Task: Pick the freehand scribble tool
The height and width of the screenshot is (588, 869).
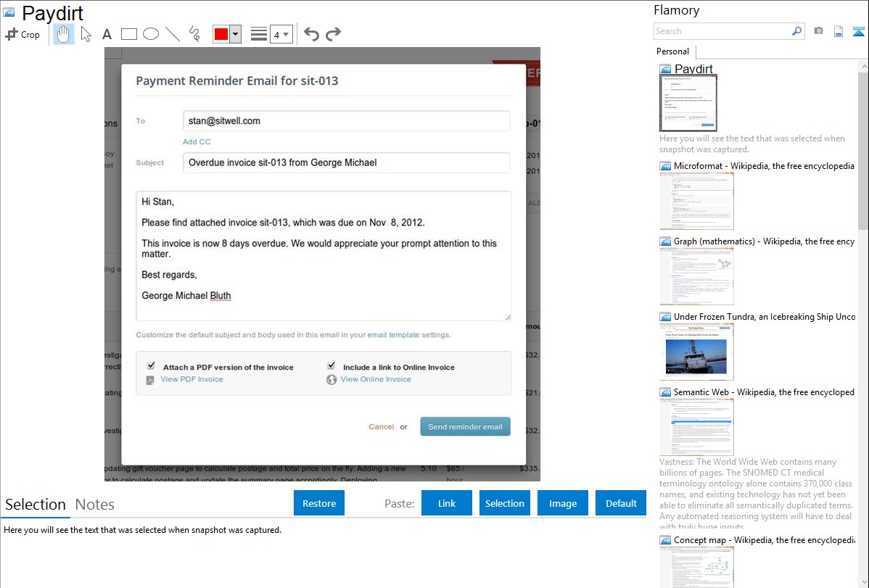Action: click(194, 34)
